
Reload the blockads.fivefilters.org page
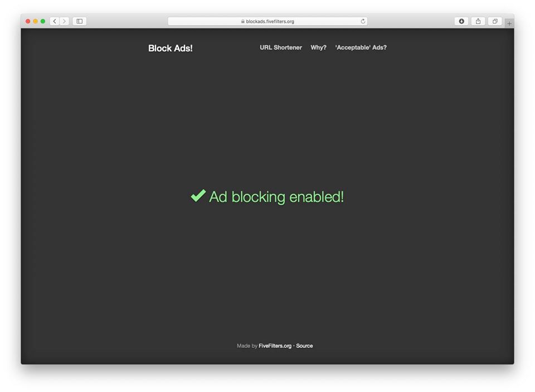pyautogui.click(x=363, y=21)
